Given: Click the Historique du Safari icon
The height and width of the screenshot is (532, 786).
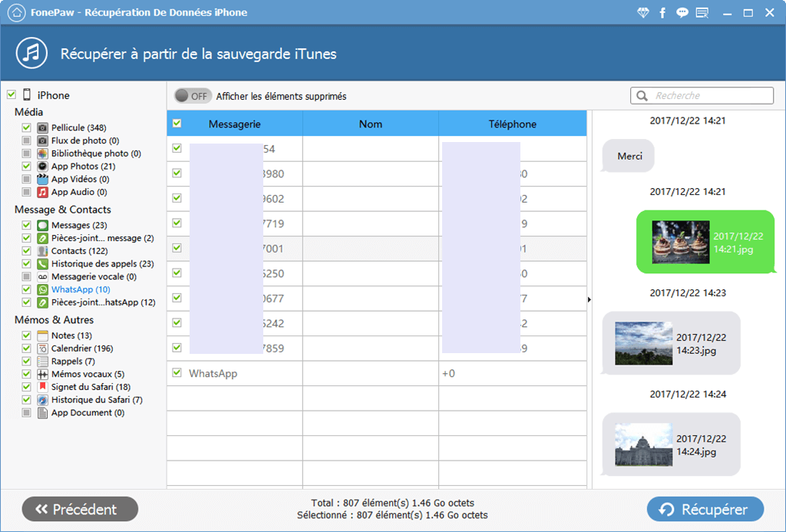Looking at the screenshot, I should point(43,400).
